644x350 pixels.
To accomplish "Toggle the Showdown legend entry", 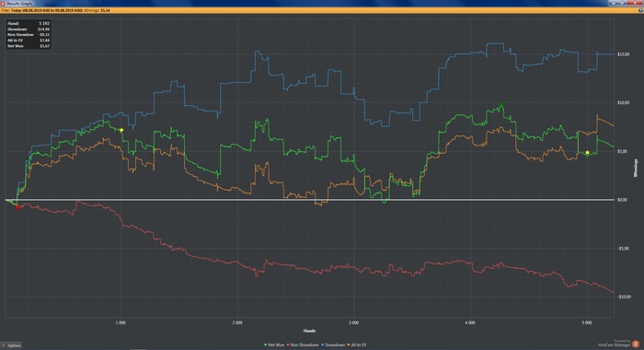I will click(x=333, y=345).
